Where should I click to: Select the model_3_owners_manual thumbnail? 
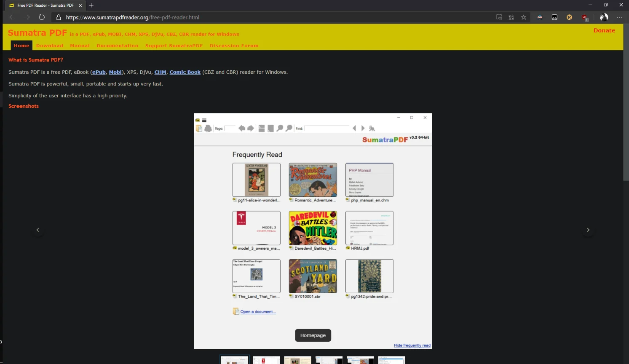pyautogui.click(x=256, y=228)
